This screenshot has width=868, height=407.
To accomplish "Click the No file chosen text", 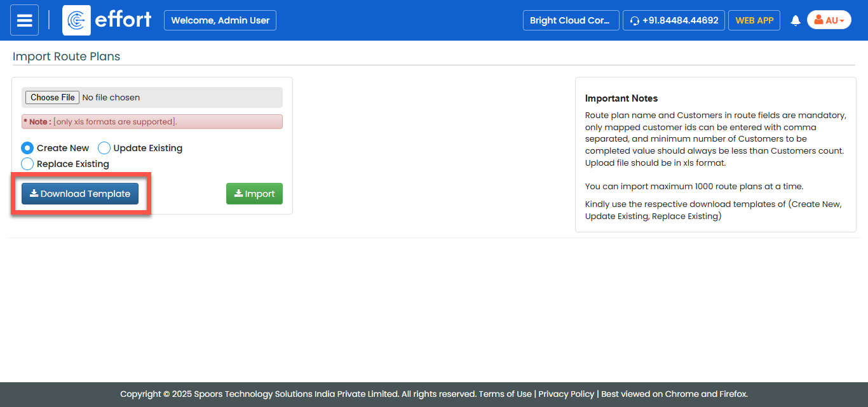I will pyautogui.click(x=111, y=97).
